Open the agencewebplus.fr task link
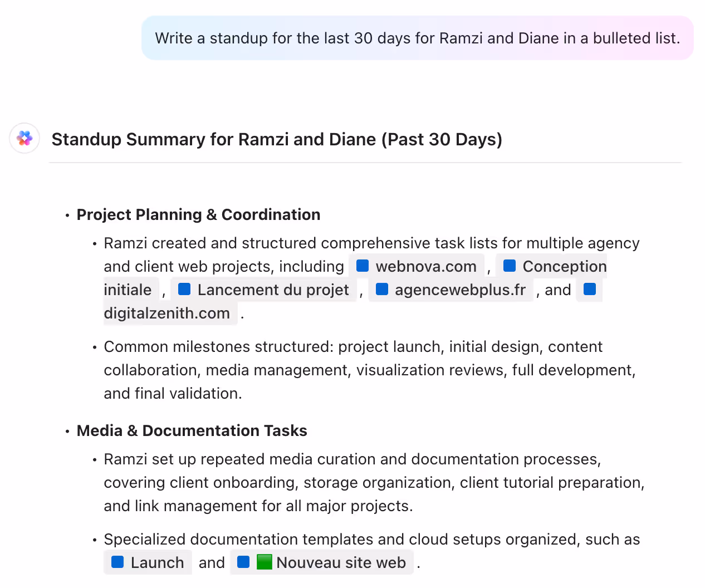This screenshot has height=588, width=705. coord(460,290)
